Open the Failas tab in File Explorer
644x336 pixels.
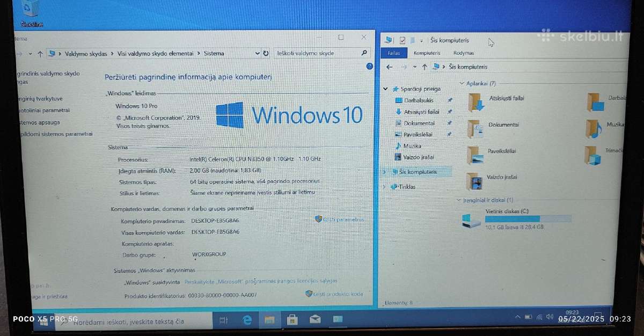point(394,53)
